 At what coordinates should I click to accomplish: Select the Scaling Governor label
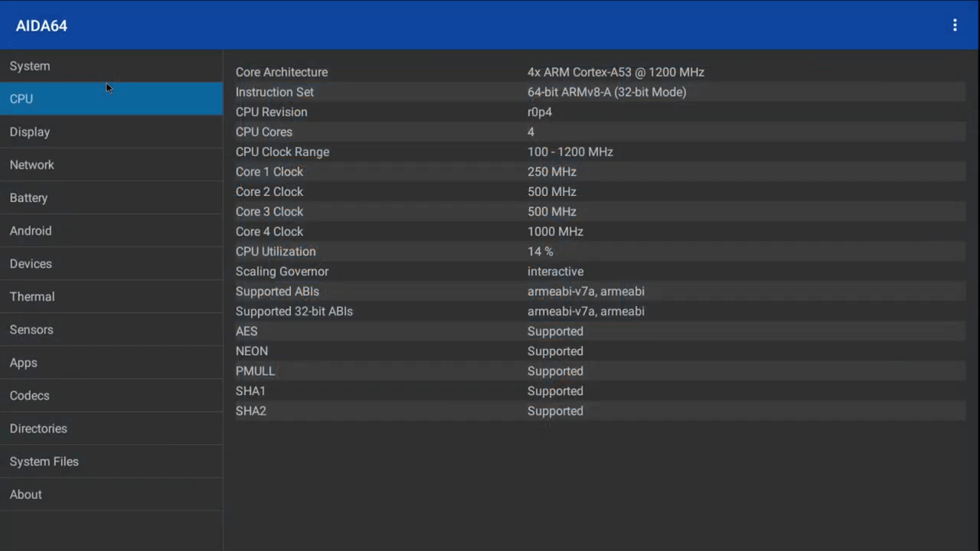tap(282, 271)
